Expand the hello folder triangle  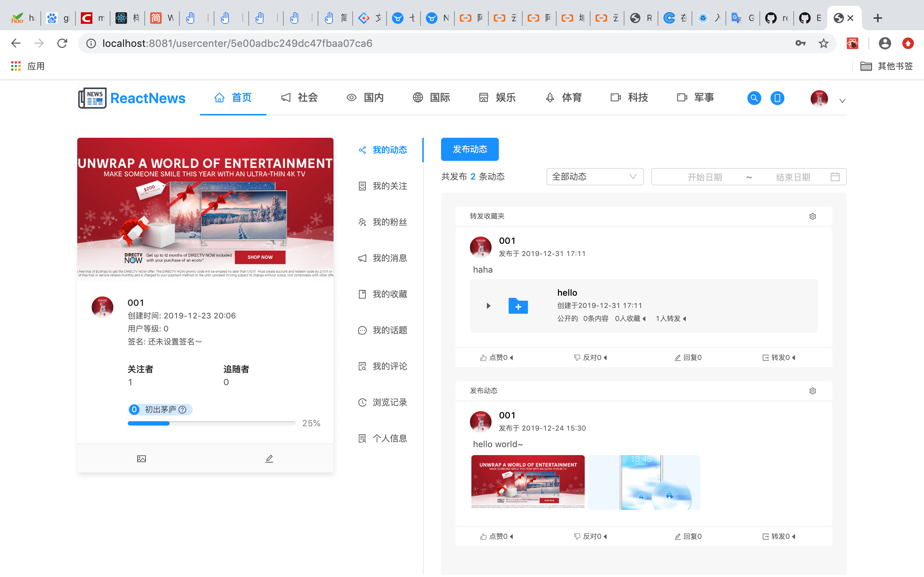488,306
